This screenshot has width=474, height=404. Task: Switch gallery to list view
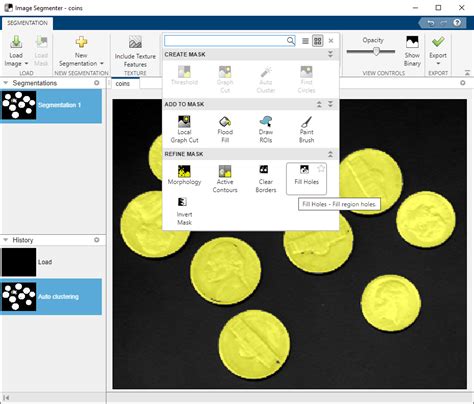click(305, 41)
